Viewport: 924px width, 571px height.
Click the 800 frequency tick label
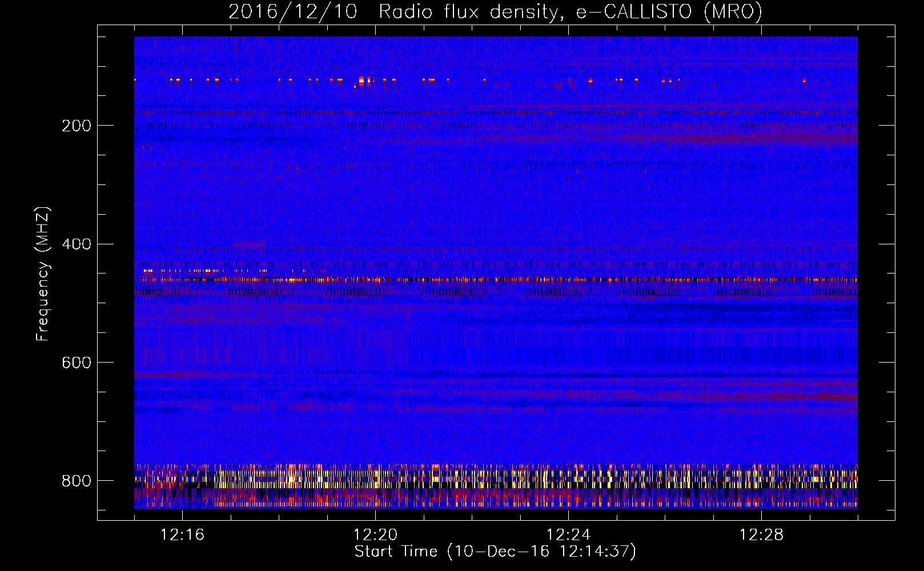pos(77,481)
